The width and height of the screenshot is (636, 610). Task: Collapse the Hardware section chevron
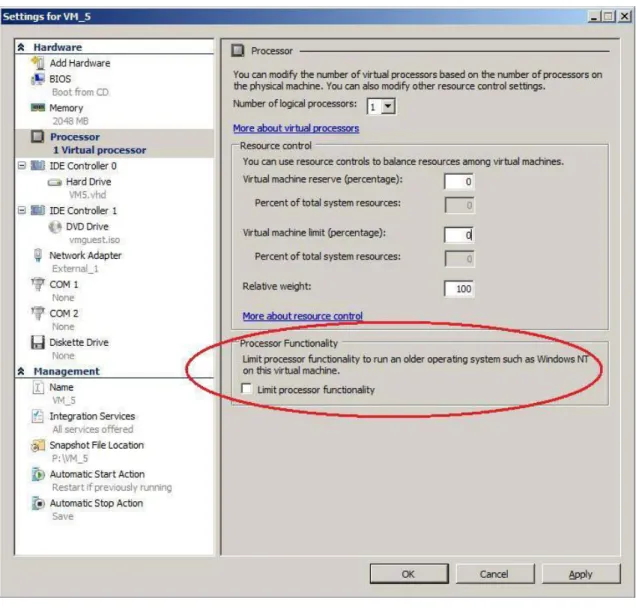[x=21, y=47]
